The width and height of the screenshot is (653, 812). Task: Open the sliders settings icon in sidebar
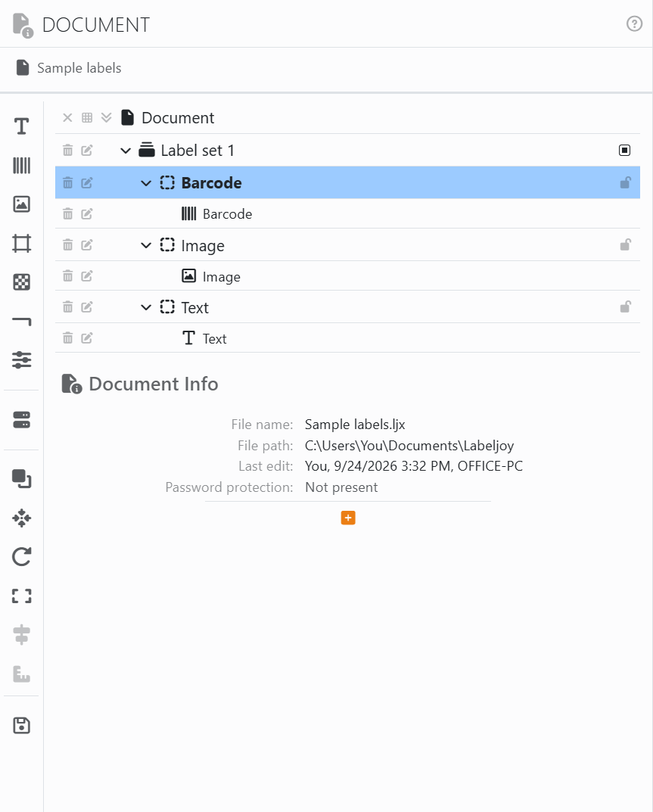coord(21,360)
